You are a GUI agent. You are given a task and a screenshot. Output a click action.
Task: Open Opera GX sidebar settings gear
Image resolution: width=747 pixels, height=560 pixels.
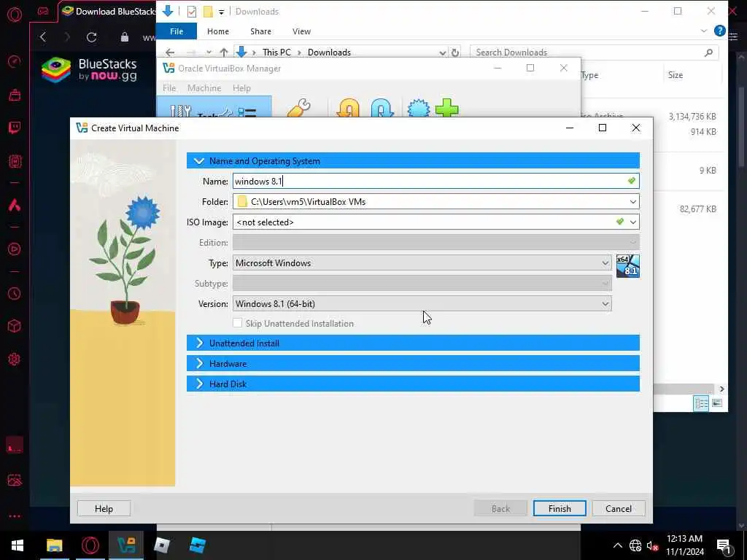[15, 359]
